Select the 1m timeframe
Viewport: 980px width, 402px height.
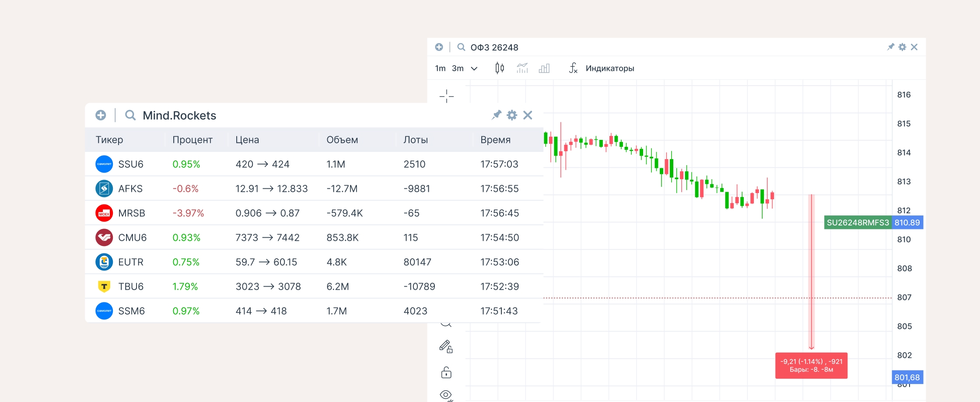point(440,68)
